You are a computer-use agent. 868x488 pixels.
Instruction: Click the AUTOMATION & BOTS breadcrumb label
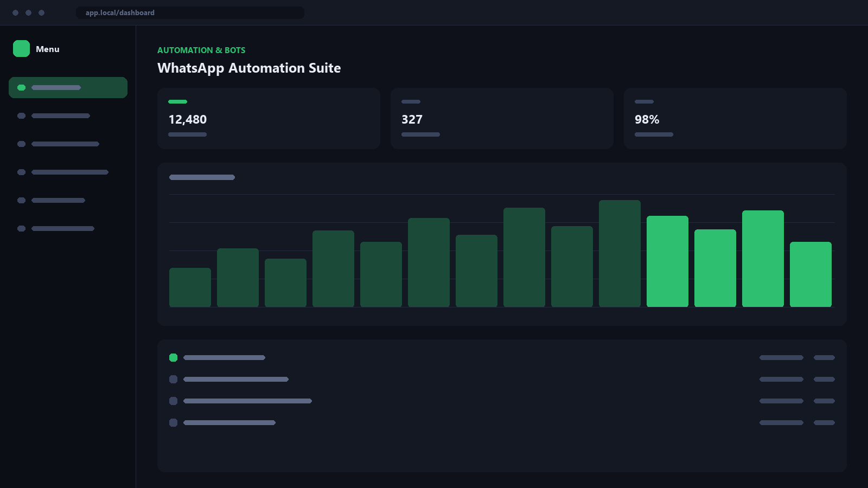(x=201, y=50)
